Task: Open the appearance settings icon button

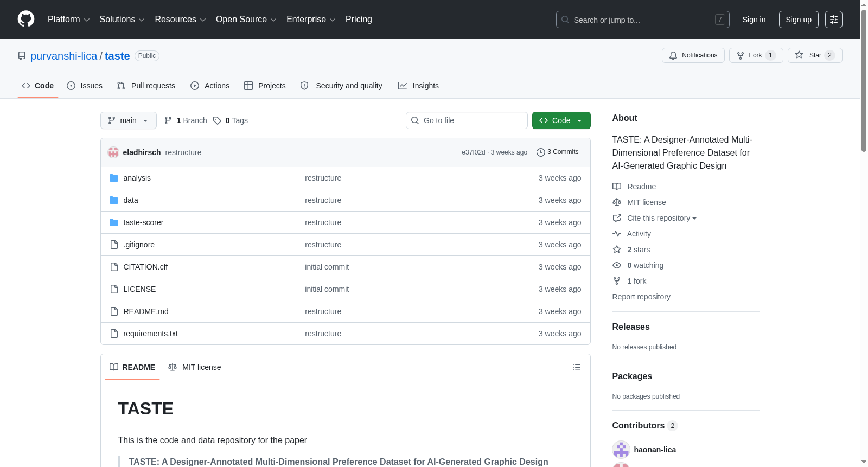Action: pyautogui.click(x=834, y=20)
